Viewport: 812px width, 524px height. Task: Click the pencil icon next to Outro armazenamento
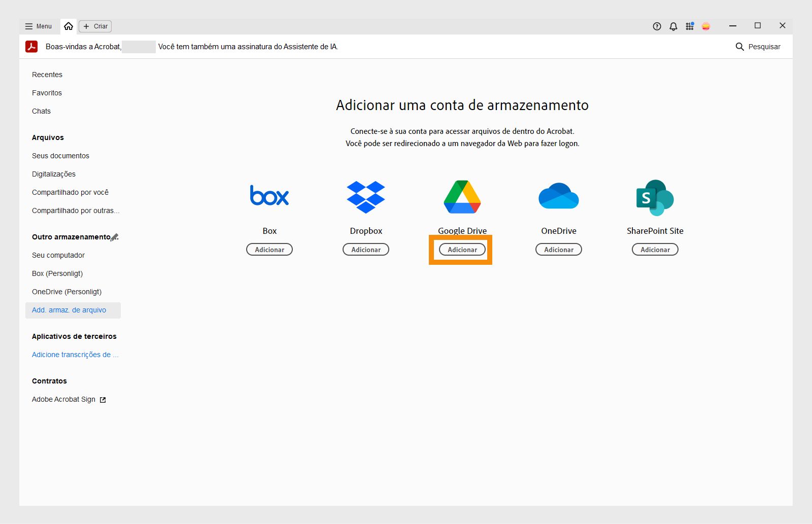116,236
